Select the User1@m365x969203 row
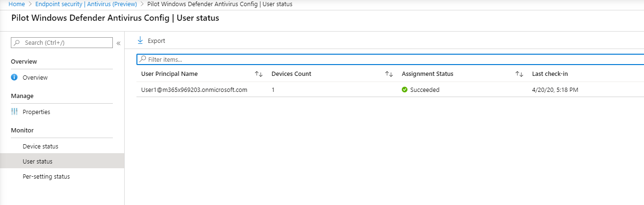The width and height of the screenshot is (644, 205). 194,90
